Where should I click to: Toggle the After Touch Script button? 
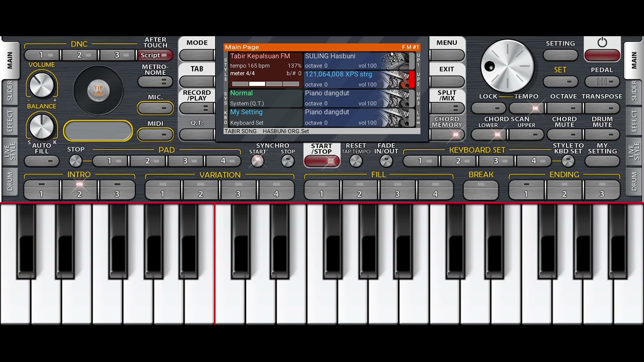click(x=155, y=55)
